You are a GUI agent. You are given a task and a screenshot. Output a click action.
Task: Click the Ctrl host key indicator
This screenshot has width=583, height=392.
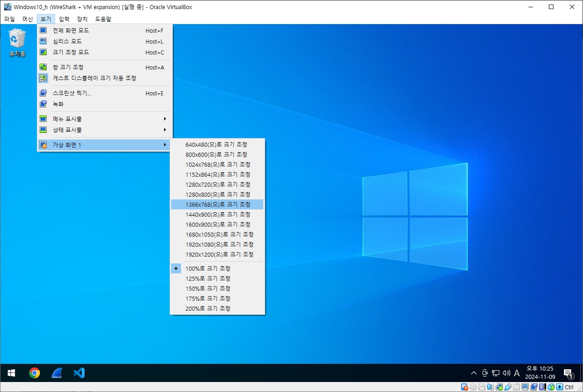click(569, 387)
